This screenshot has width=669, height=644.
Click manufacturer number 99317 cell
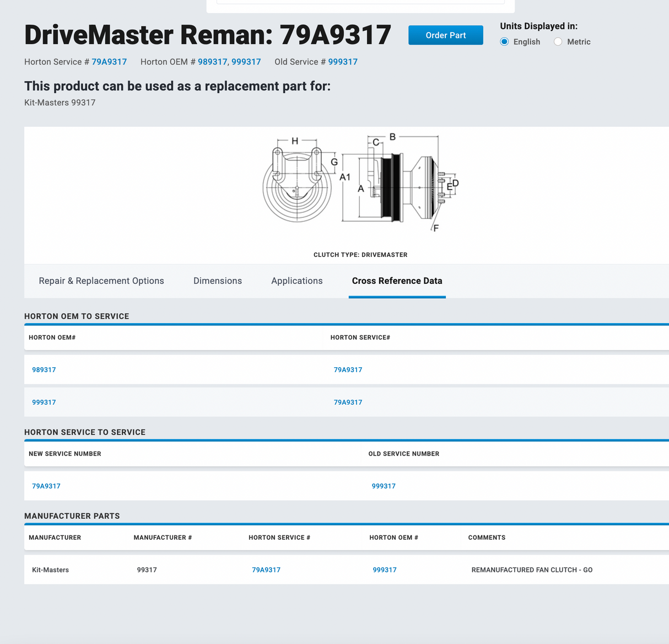point(147,570)
